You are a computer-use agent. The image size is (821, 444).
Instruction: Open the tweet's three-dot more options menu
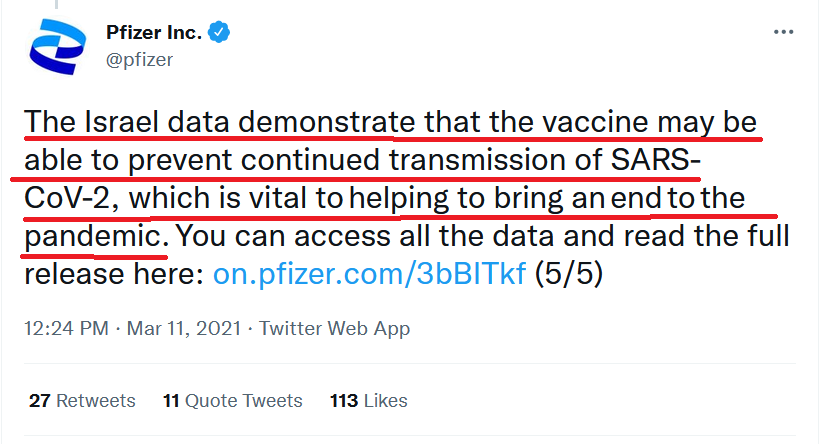(783, 32)
